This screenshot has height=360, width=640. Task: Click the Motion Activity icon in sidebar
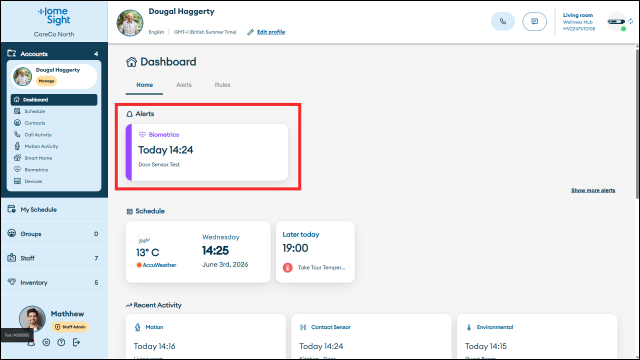(x=17, y=146)
